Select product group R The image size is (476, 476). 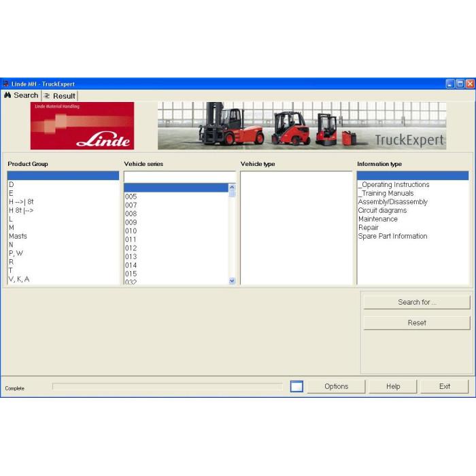coord(63,262)
